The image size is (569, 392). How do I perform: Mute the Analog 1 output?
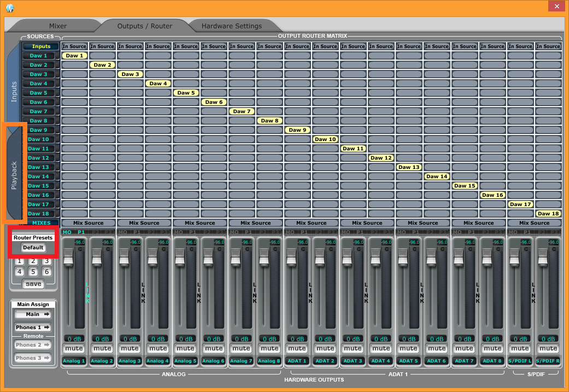[x=74, y=348]
